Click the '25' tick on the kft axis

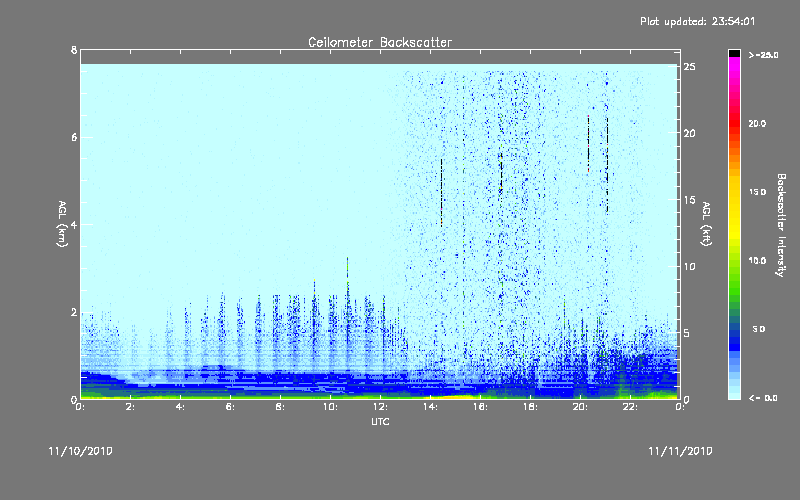[x=690, y=67]
